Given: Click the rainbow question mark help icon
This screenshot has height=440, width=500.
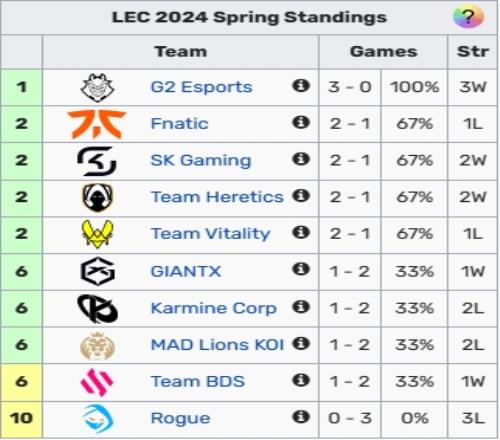Looking at the screenshot, I should [468, 17].
